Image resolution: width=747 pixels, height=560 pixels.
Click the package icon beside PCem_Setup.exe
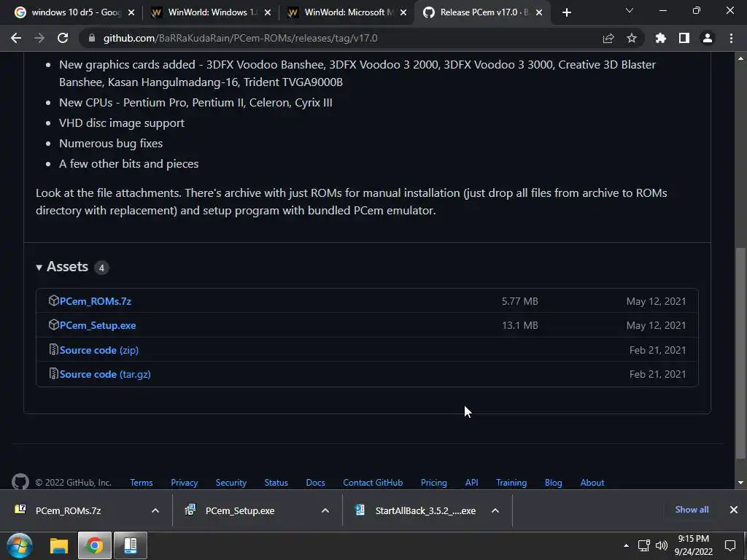coord(53,324)
